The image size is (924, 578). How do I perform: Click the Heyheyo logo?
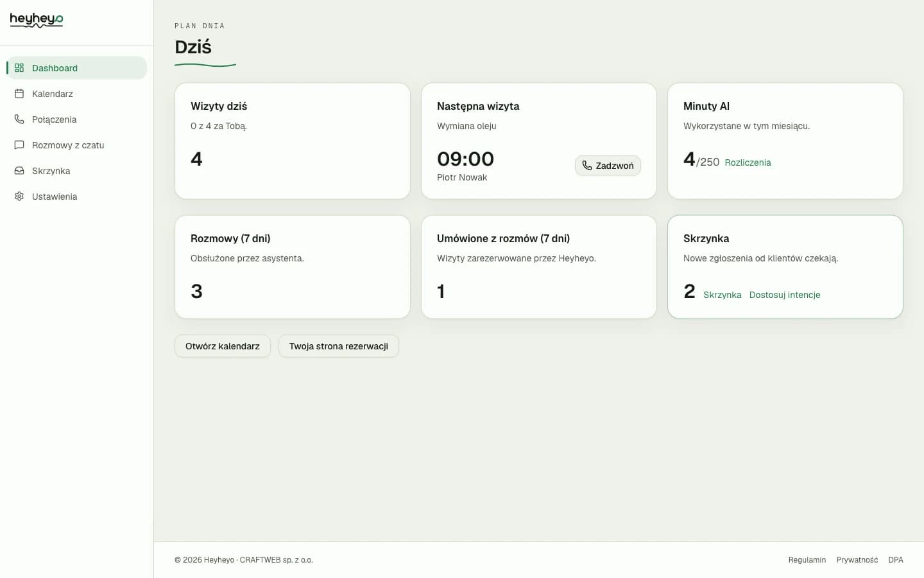37,20
